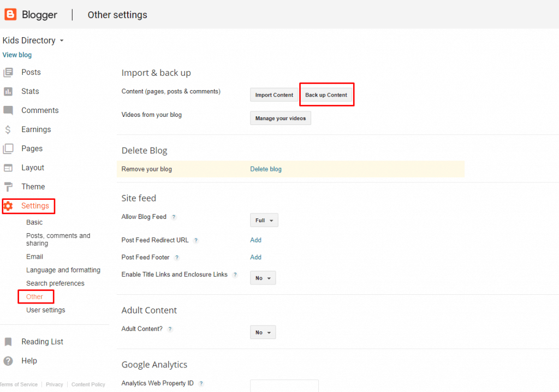This screenshot has height=392, width=559.
Task: Click the orange Settings gear icon
Action: [x=8, y=206]
